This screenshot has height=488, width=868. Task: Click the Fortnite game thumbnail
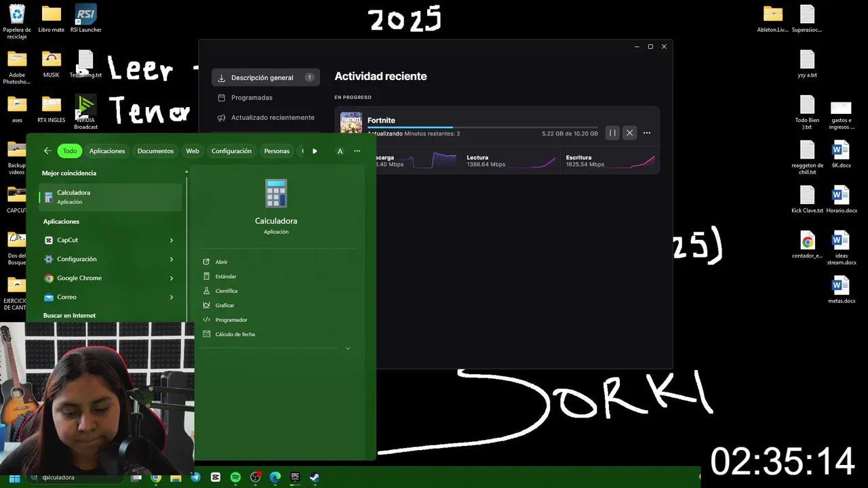coord(351,124)
